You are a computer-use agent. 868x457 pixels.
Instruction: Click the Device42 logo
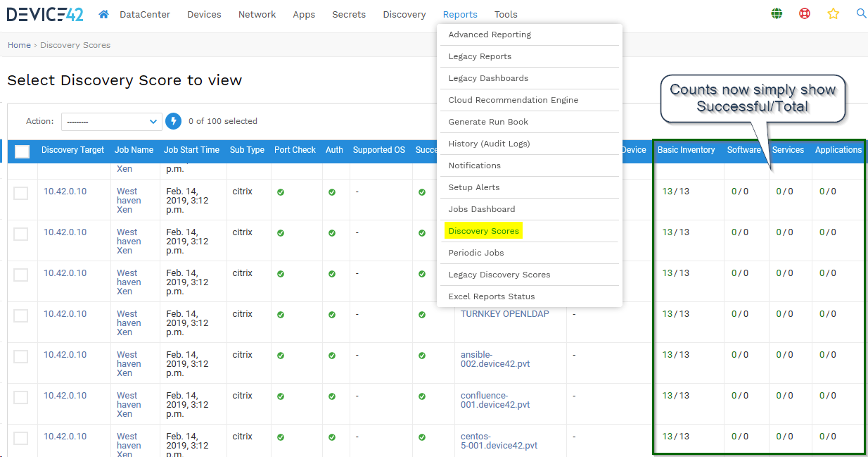click(x=44, y=13)
